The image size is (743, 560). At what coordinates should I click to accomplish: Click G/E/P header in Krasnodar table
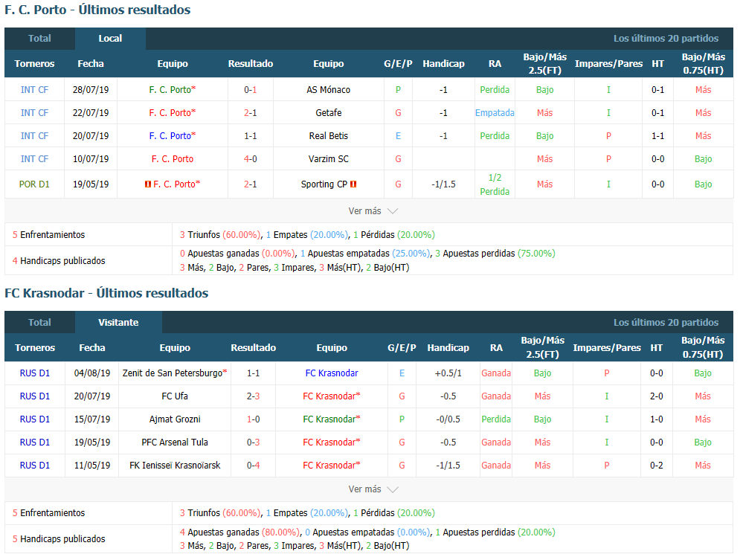tap(402, 348)
